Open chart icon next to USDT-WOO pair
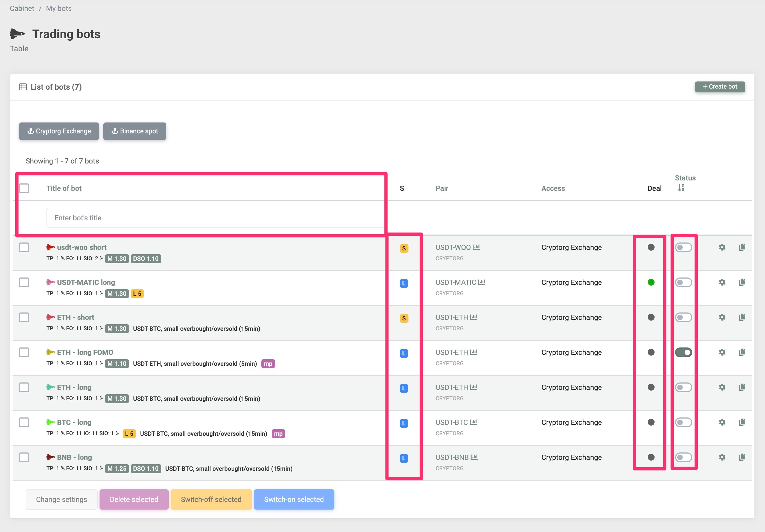The image size is (765, 532). pyautogui.click(x=476, y=247)
